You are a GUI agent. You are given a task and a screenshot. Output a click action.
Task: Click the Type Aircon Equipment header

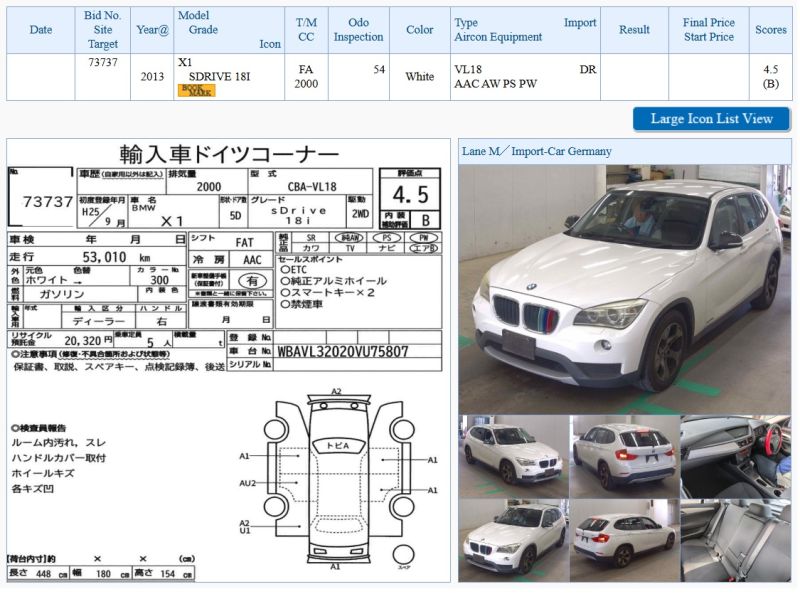[x=526, y=30]
